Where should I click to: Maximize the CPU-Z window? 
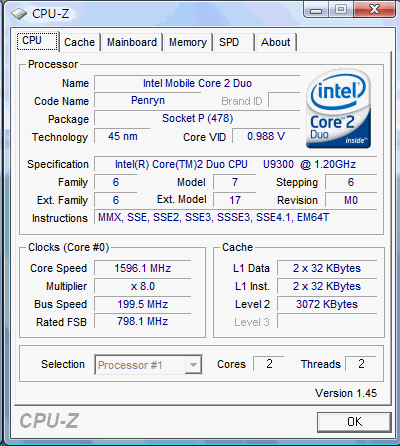tap(341, 9)
